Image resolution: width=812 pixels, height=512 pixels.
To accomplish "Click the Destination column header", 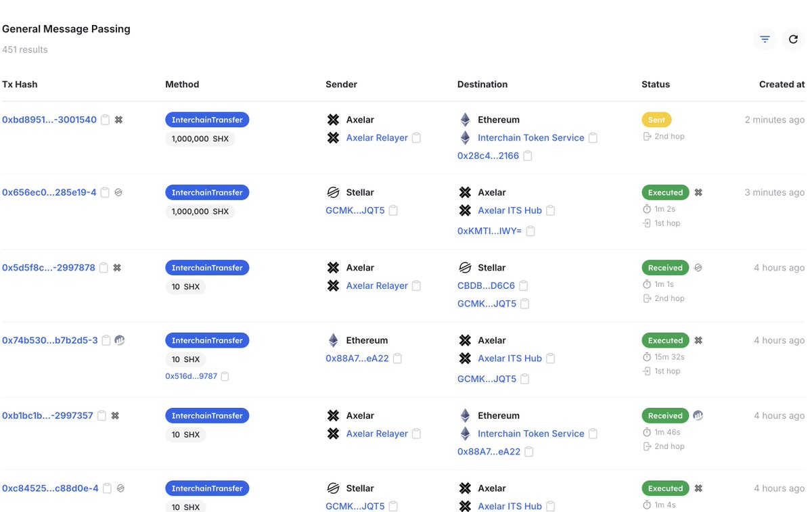I will (x=482, y=85).
